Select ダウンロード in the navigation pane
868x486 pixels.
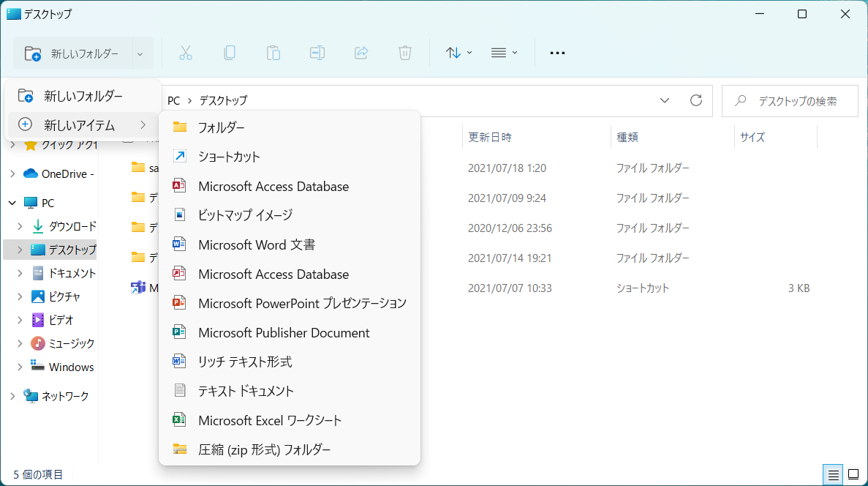click(x=64, y=226)
